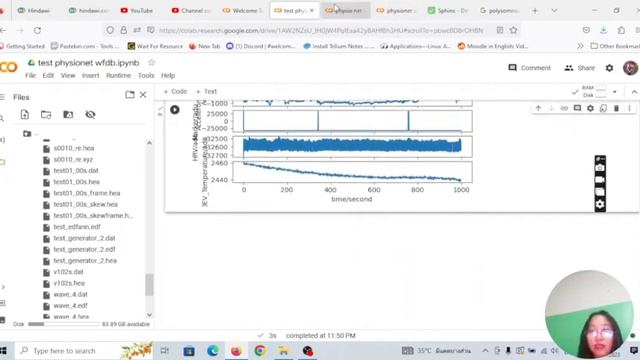Switch to the YouTube browser tab
This screenshot has width=640, height=360.
[137, 11]
